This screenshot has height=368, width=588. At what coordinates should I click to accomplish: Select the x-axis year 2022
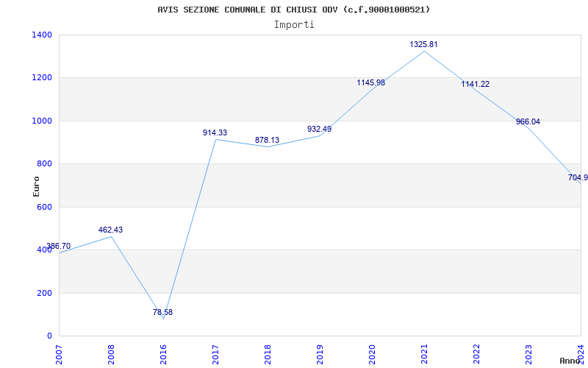(x=476, y=355)
